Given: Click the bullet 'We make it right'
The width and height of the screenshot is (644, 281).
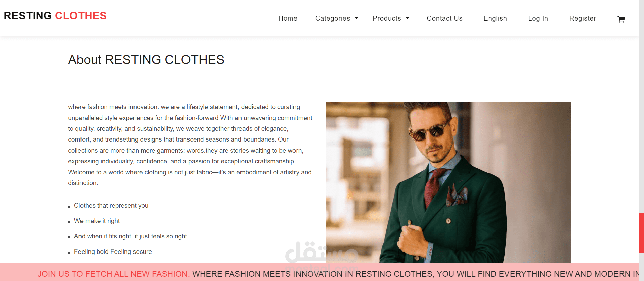Looking at the screenshot, I should pyautogui.click(x=97, y=221).
